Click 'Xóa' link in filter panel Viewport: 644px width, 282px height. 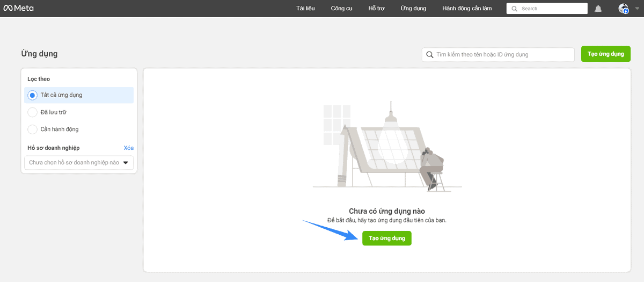pos(129,148)
